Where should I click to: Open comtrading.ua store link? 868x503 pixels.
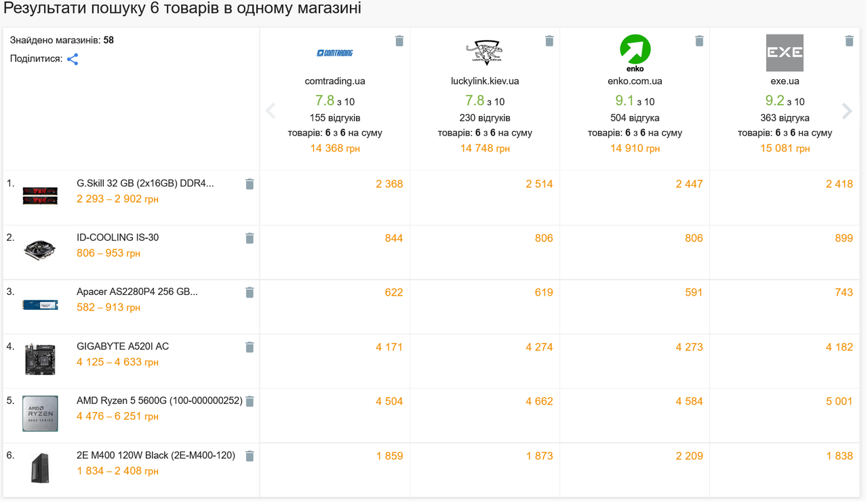click(335, 81)
